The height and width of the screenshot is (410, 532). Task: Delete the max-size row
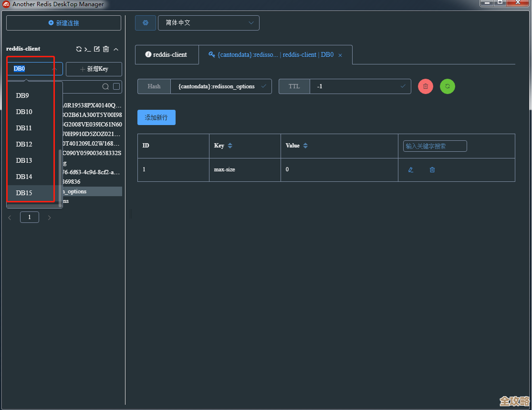tap(432, 170)
